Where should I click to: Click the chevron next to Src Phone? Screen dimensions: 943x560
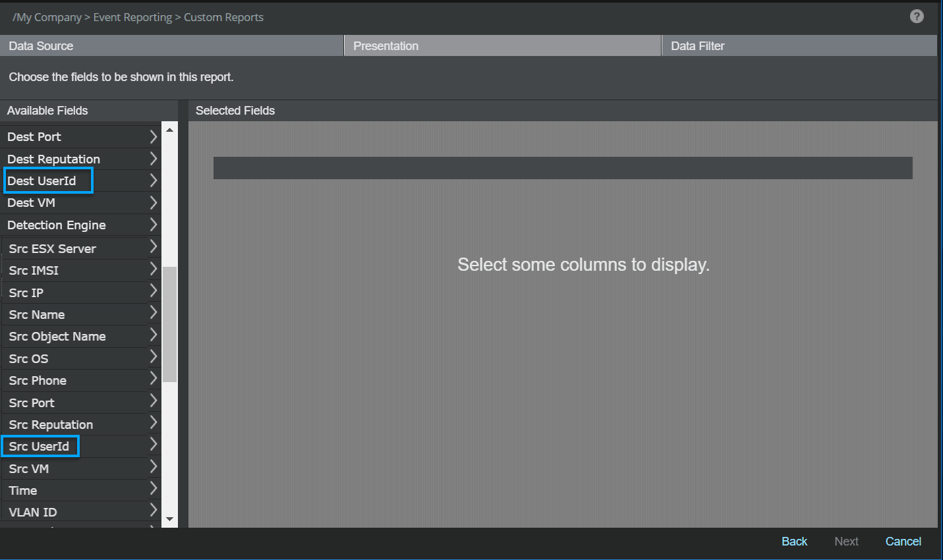[153, 379]
